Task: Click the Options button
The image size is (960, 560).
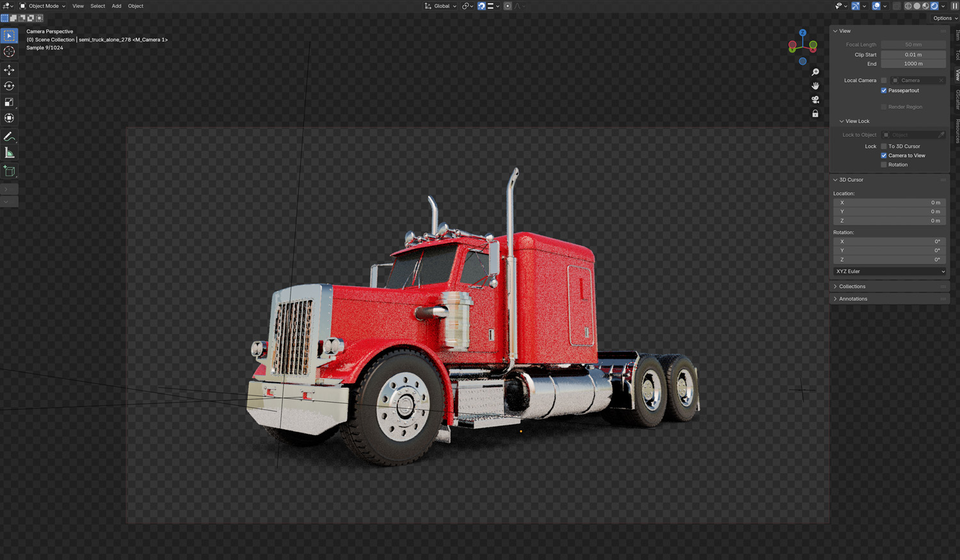Action: click(x=945, y=18)
